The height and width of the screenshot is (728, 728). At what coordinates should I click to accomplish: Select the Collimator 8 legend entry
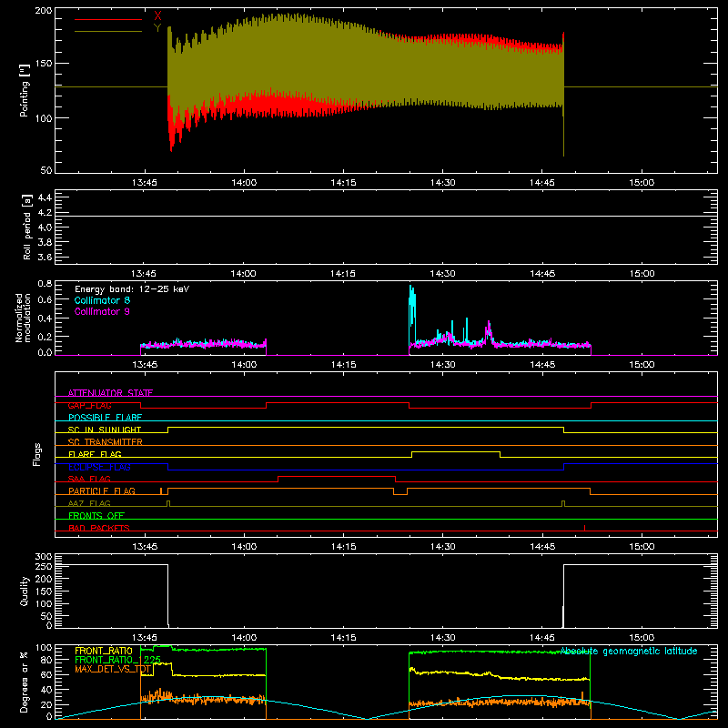[x=102, y=300]
